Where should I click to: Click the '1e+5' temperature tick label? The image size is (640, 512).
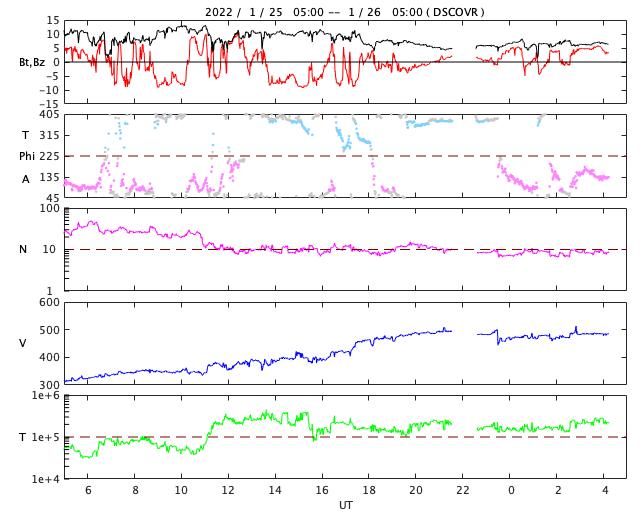pyautogui.click(x=45, y=437)
